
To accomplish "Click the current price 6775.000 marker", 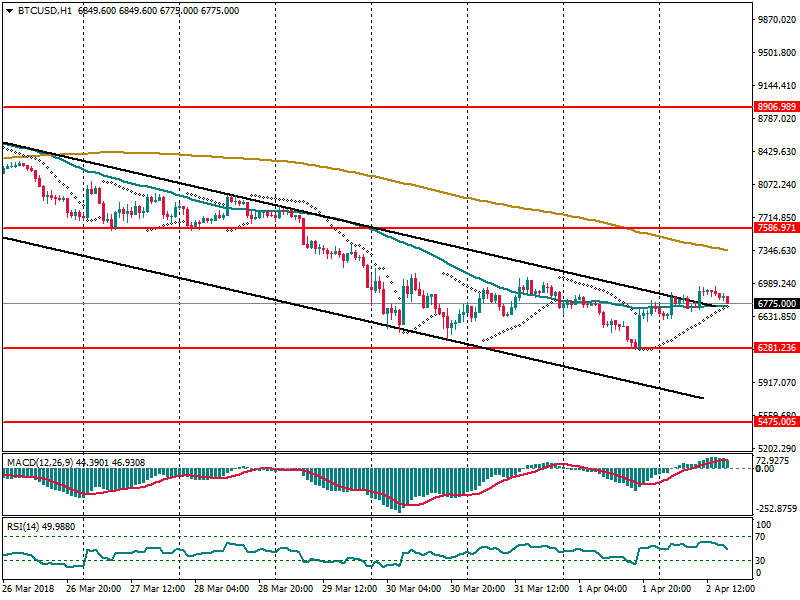I will click(776, 303).
